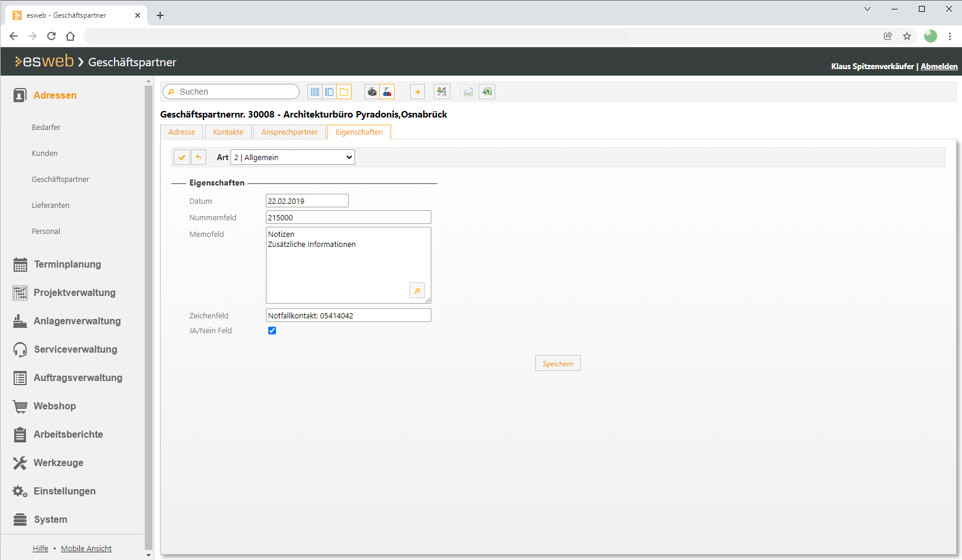Viewport: 962px width, 560px height.
Task: Switch to list view icon in toolbar
Action: point(315,92)
